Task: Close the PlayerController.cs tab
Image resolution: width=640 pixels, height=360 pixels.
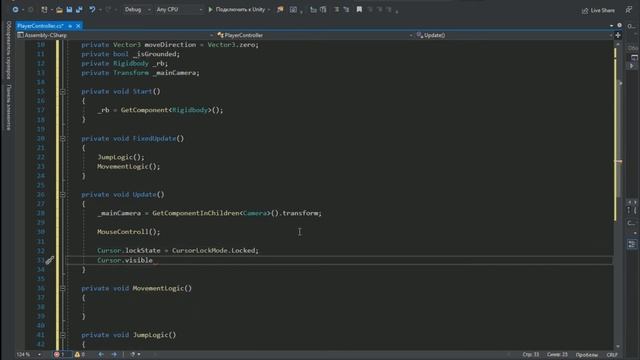Action: pos(78,26)
